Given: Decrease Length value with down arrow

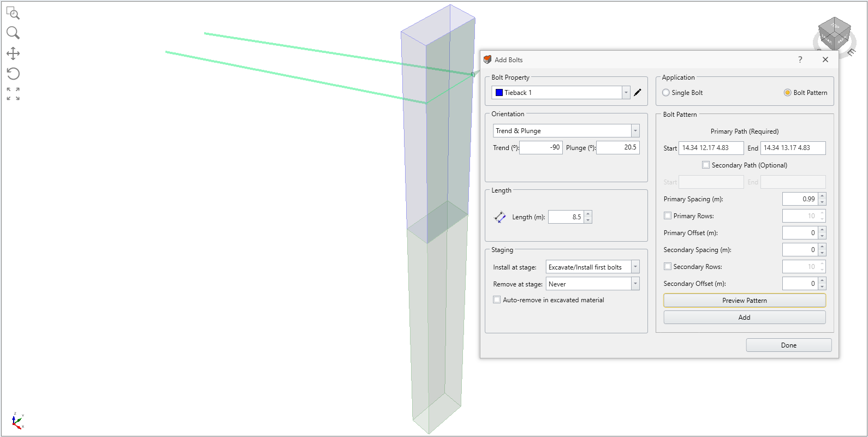Looking at the screenshot, I should [x=588, y=220].
